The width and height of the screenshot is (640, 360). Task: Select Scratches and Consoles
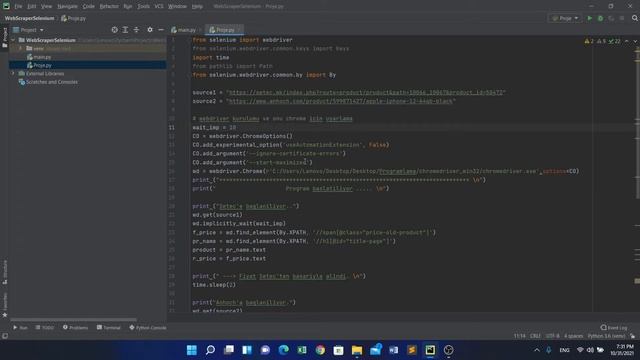point(51,82)
